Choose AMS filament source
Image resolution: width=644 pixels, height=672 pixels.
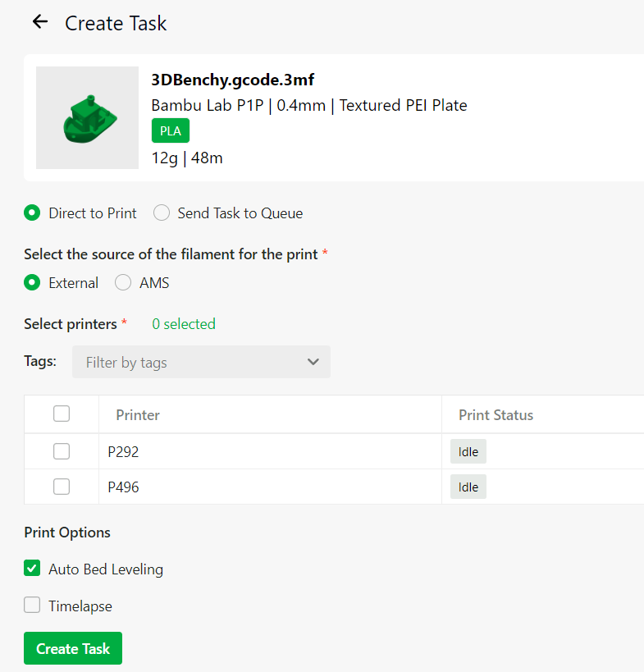(x=123, y=283)
